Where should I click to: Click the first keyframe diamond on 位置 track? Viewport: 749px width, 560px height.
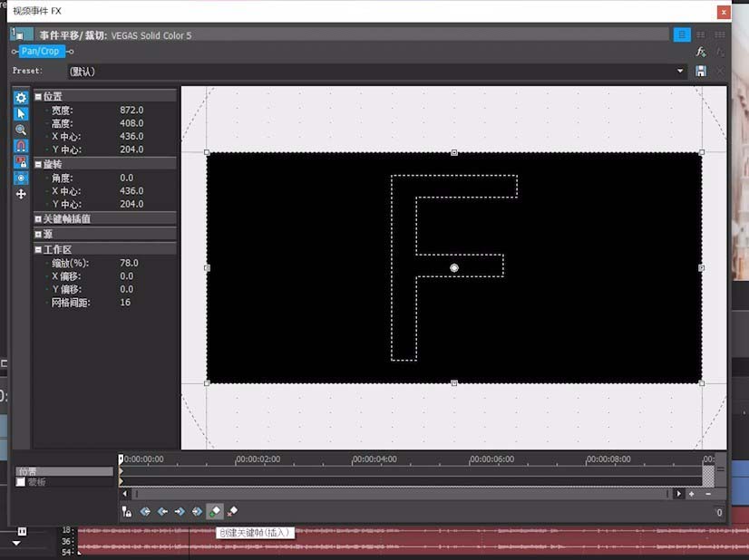tap(121, 471)
